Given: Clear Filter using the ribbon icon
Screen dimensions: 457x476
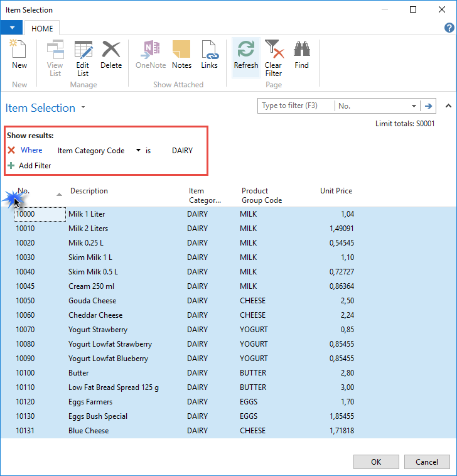Looking at the screenshot, I should [273, 50].
